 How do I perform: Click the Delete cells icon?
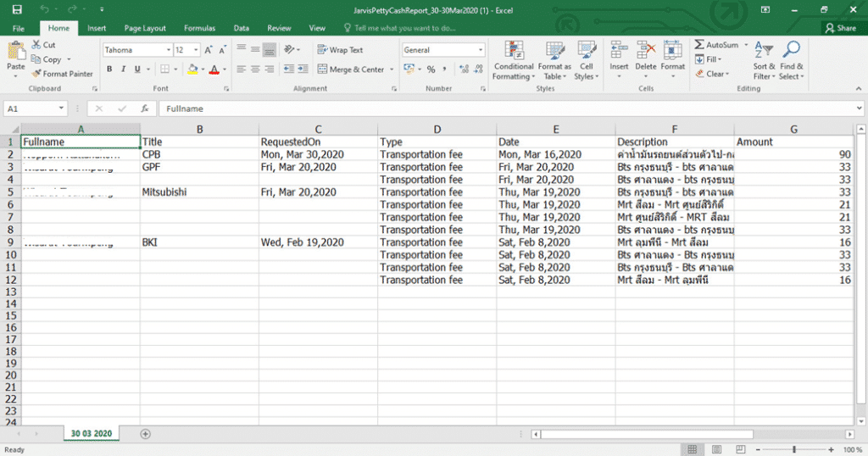pyautogui.click(x=645, y=51)
